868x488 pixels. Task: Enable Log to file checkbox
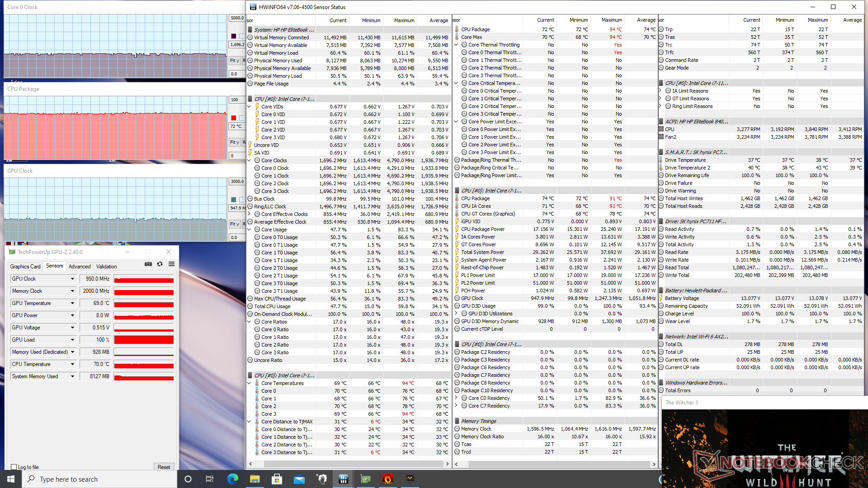click(14, 467)
